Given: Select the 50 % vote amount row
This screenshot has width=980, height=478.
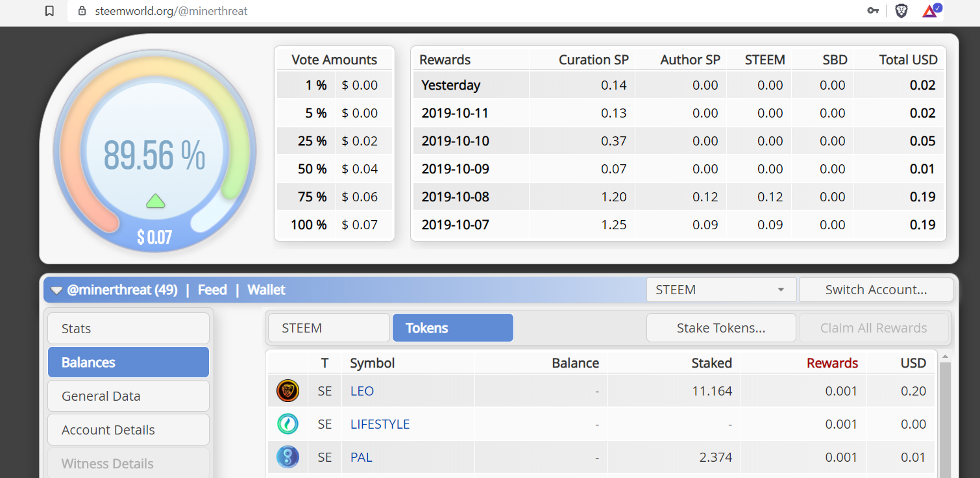Looking at the screenshot, I should [334, 169].
